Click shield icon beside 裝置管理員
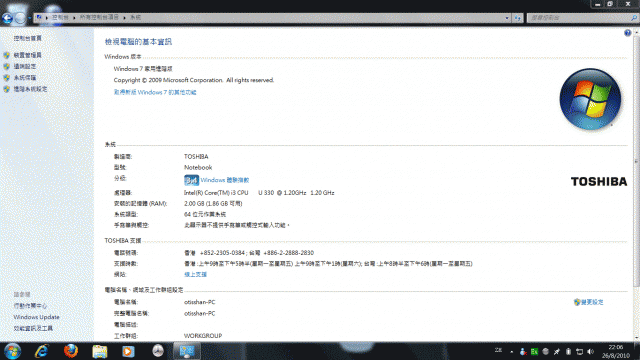 (x=7, y=55)
